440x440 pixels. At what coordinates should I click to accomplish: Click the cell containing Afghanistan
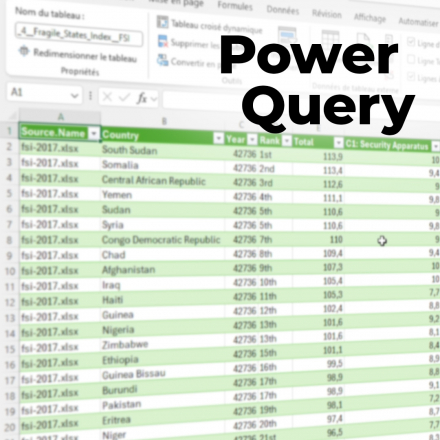tap(163, 269)
